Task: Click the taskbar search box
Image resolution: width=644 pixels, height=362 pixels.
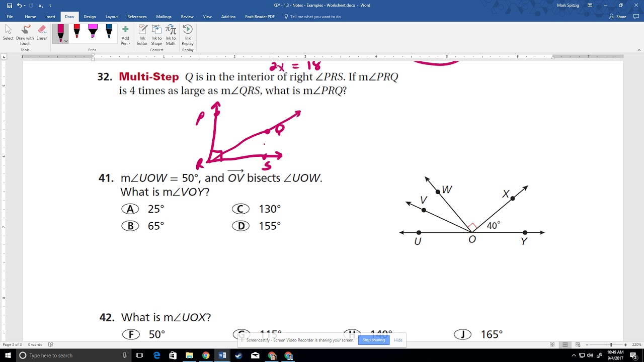Action: 73,355
